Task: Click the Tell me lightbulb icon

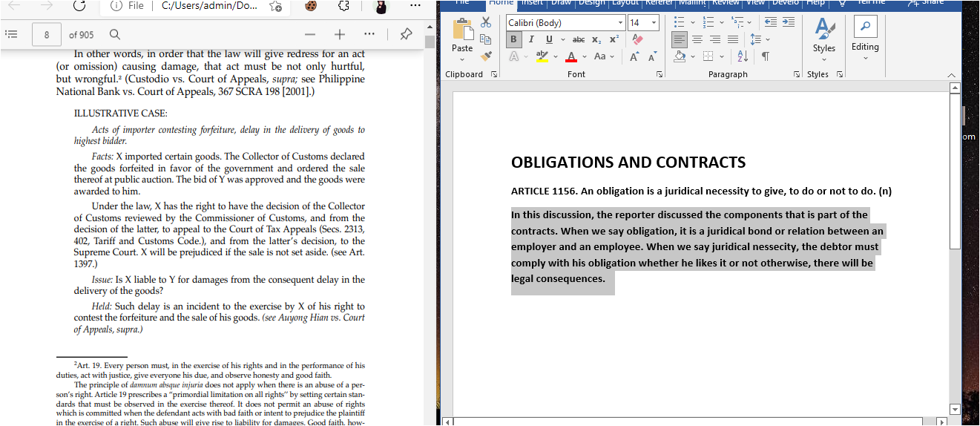Action: point(841,3)
